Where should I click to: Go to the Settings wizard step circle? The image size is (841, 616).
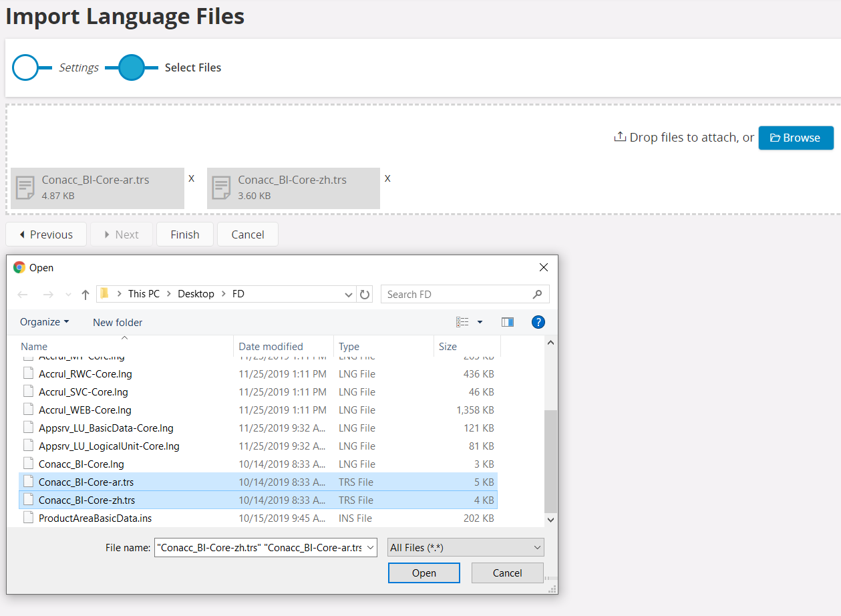(25, 67)
